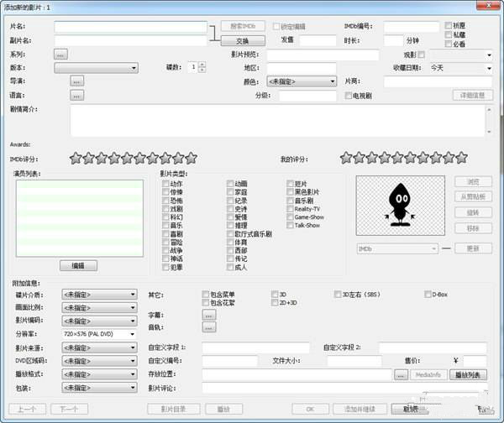Open the 字幕 browse (...) button
This screenshot has height=423, width=504.
point(209,315)
